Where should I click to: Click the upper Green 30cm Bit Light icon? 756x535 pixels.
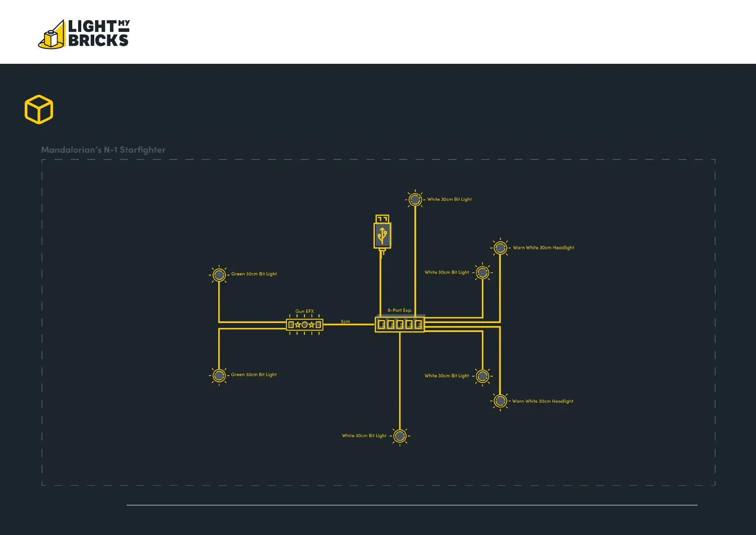point(219,274)
